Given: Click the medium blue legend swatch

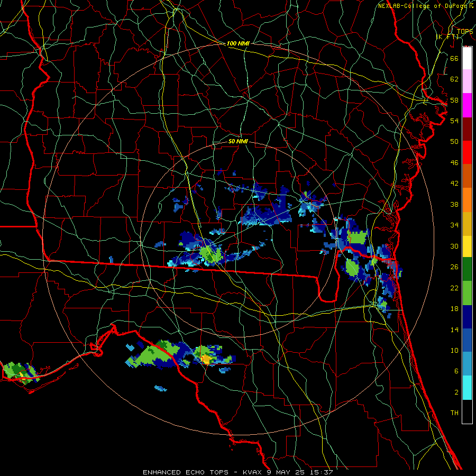Looking at the screenshot, I should pyautogui.click(x=467, y=340).
